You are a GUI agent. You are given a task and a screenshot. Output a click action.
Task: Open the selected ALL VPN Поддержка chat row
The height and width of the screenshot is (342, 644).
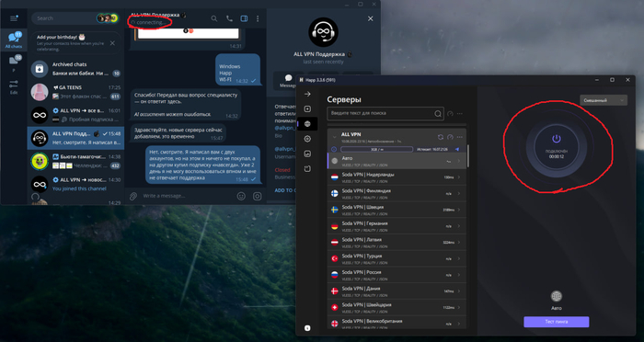click(75, 138)
